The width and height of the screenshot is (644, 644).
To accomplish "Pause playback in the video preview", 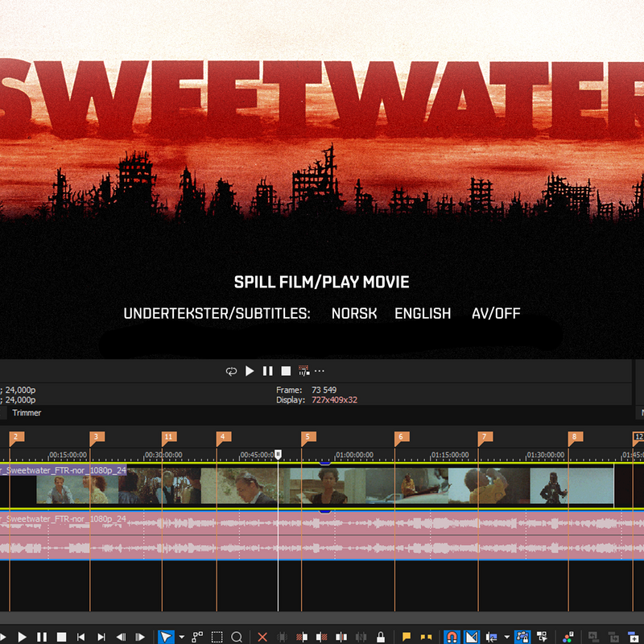I will [267, 371].
